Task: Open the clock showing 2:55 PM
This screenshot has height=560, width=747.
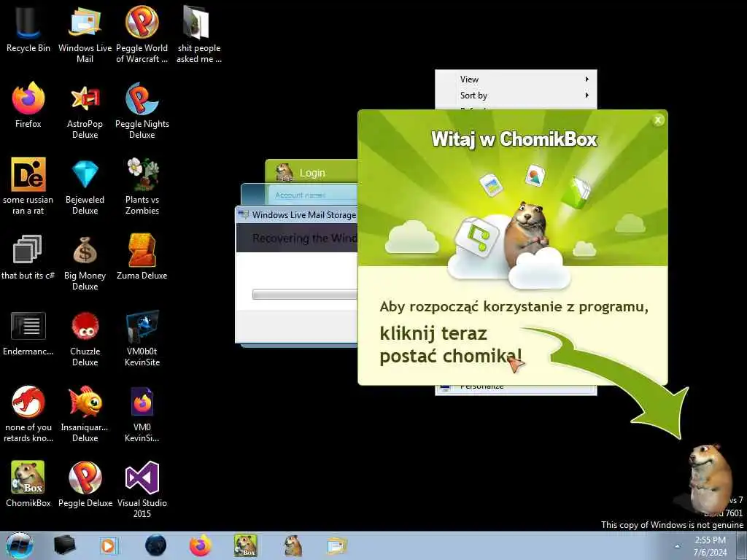Action: 710,545
